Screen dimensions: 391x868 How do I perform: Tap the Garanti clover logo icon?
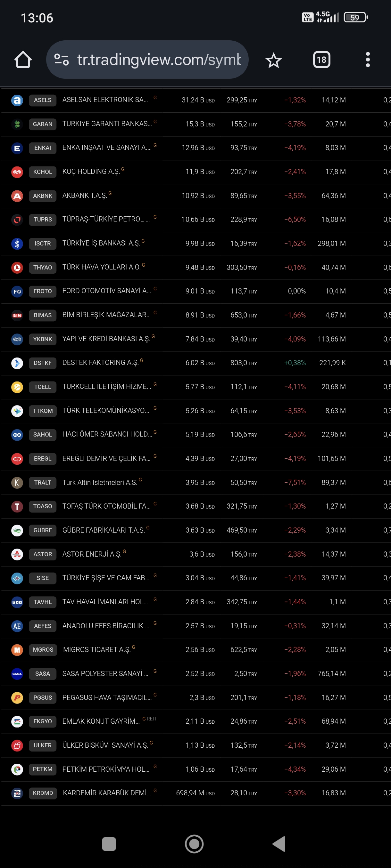tap(17, 124)
